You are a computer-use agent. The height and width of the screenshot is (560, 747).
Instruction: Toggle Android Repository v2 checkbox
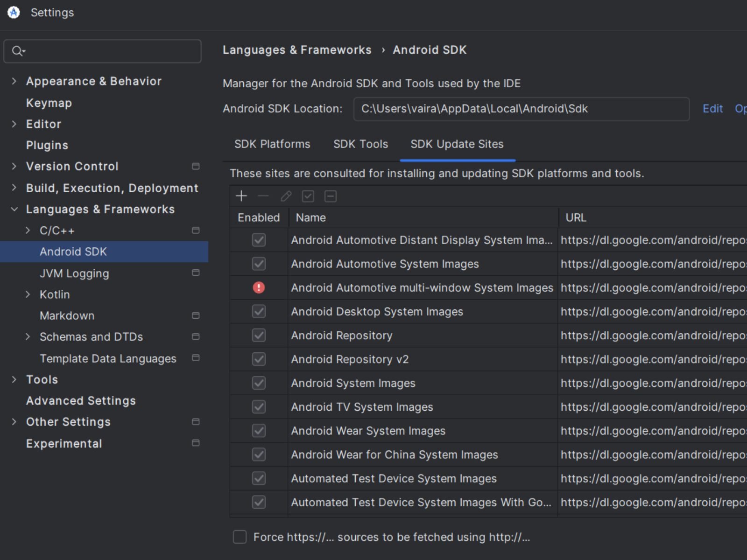[259, 359]
